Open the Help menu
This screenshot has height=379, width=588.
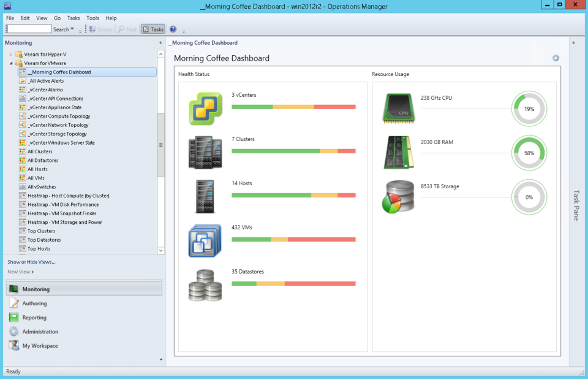(111, 18)
